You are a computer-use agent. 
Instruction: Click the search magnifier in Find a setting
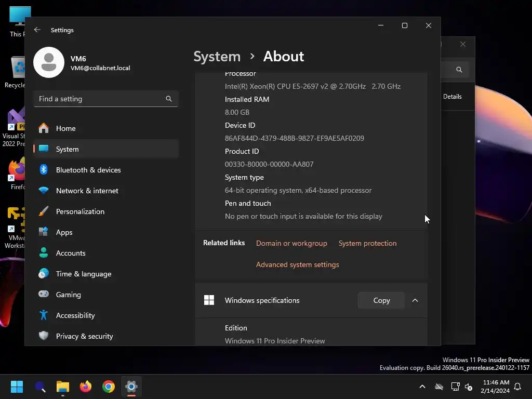point(169,99)
